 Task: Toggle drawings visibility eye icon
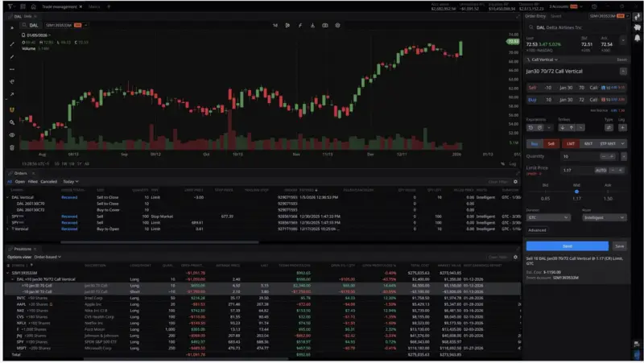pos(12,135)
